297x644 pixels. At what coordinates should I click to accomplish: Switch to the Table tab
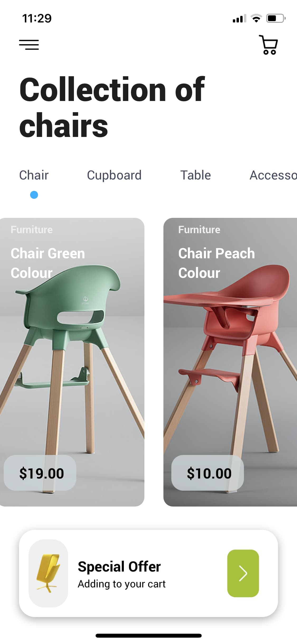[x=195, y=175]
